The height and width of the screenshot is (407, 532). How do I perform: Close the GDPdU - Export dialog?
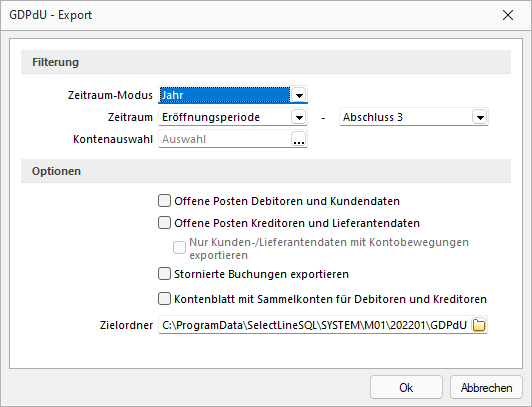point(508,15)
